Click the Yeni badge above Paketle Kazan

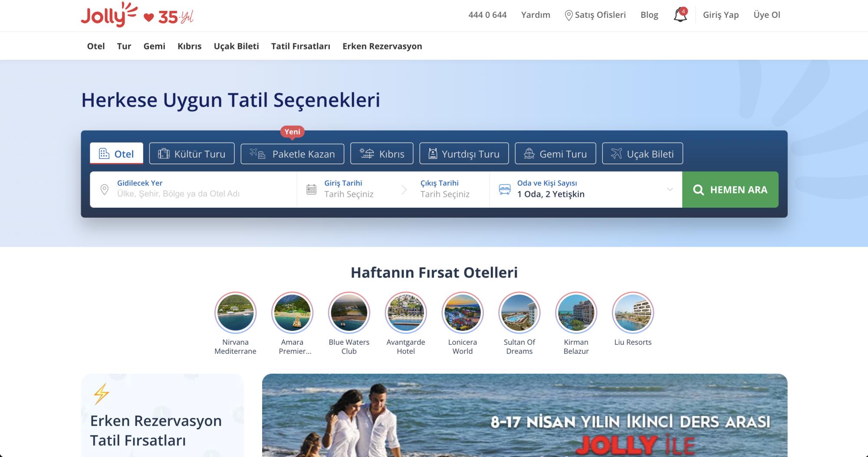click(x=293, y=132)
